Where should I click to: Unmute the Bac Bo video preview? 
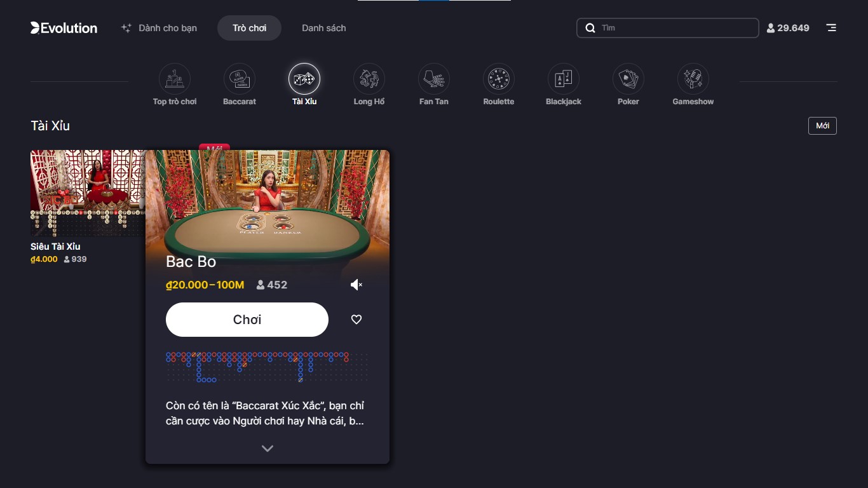pos(356,285)
